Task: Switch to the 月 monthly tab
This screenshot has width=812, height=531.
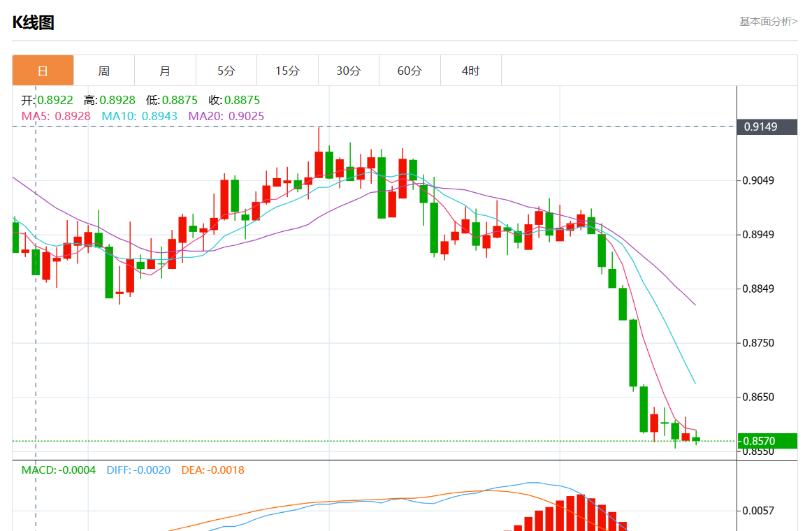Action: click(x=165, y=71)
